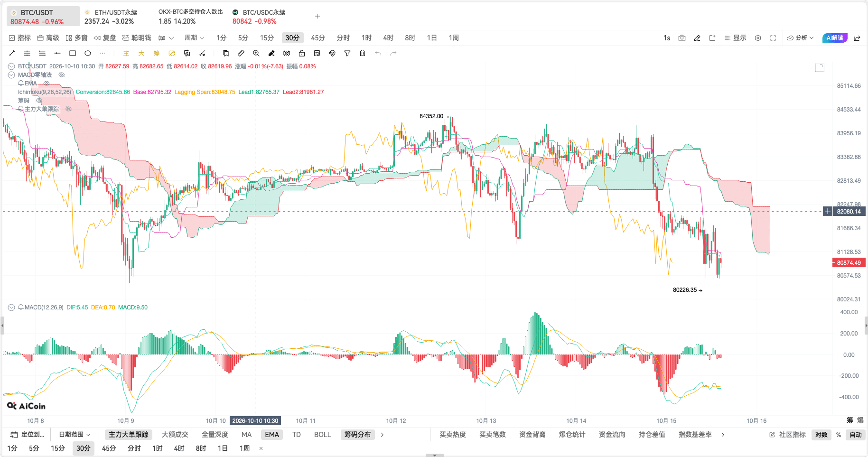The height and width of the screenshot is (457, 868).
Task: Open 复盘 replay mode
Action: 105,38
